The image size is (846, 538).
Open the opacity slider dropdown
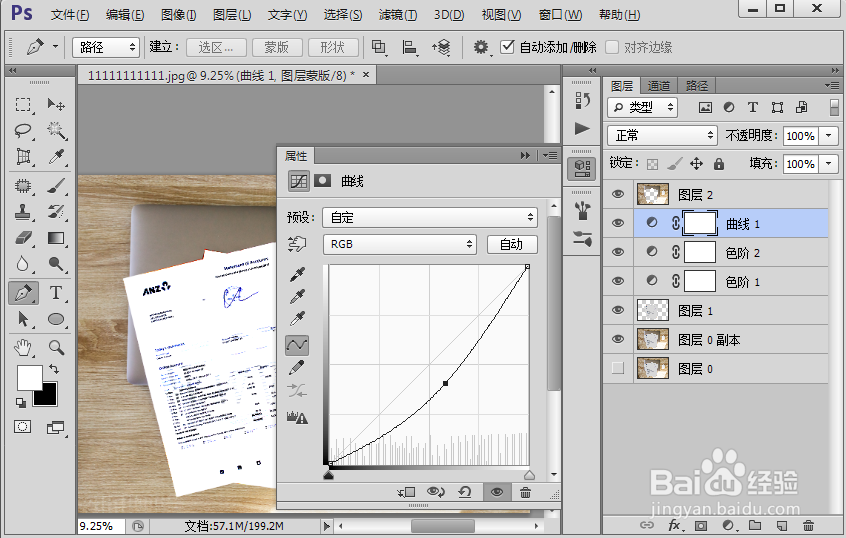point(829,136)
